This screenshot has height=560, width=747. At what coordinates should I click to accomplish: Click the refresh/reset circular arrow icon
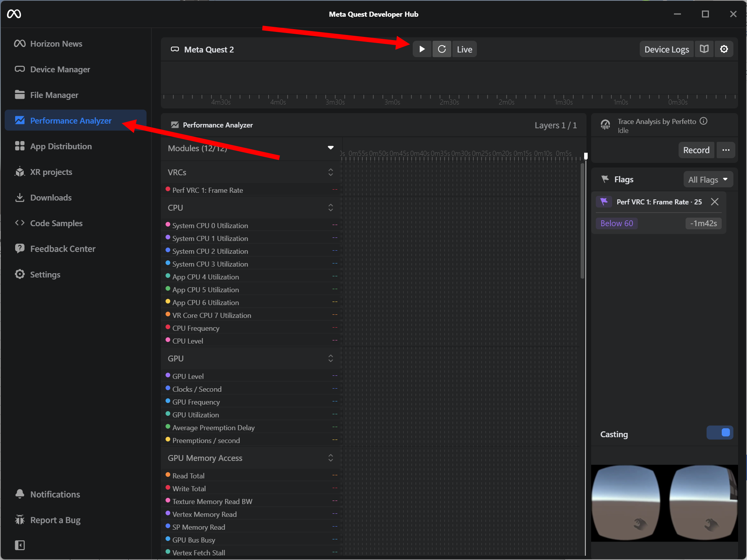(442, 49)
